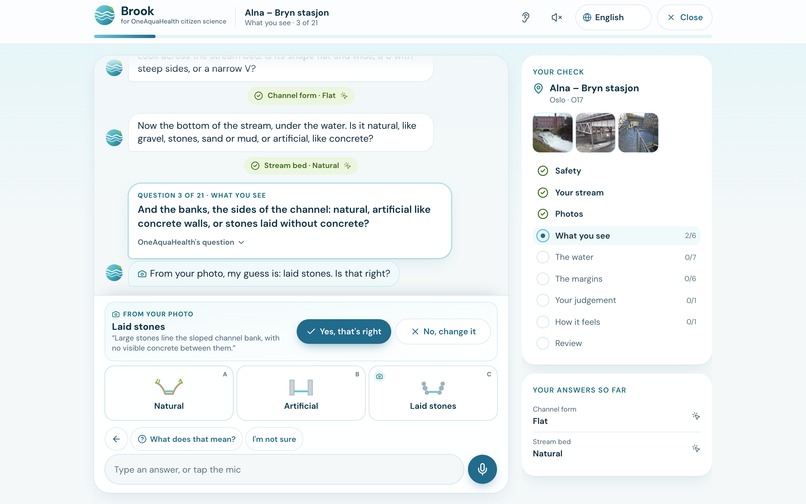Select the Artificial bank option card
806x504 pixels.
coord(301,393)
